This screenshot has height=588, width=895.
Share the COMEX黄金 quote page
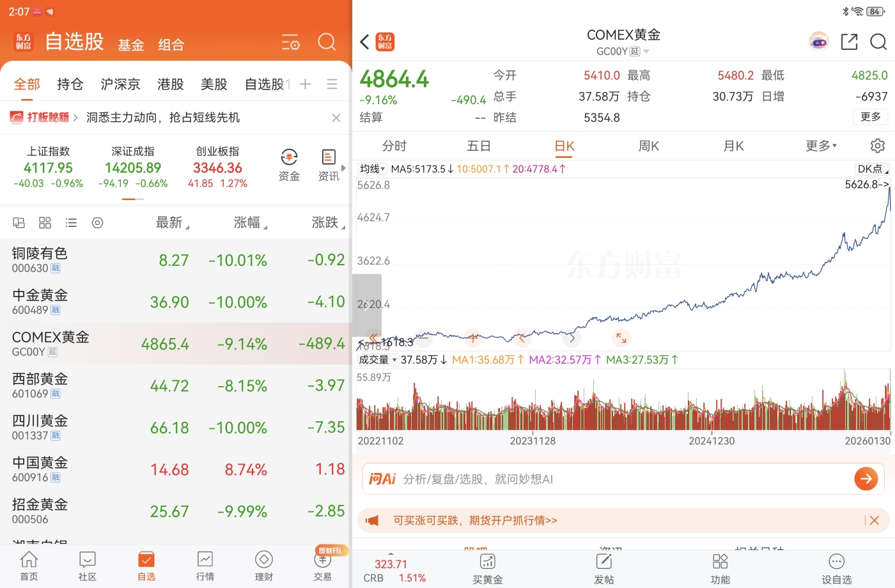pos(849,42)
